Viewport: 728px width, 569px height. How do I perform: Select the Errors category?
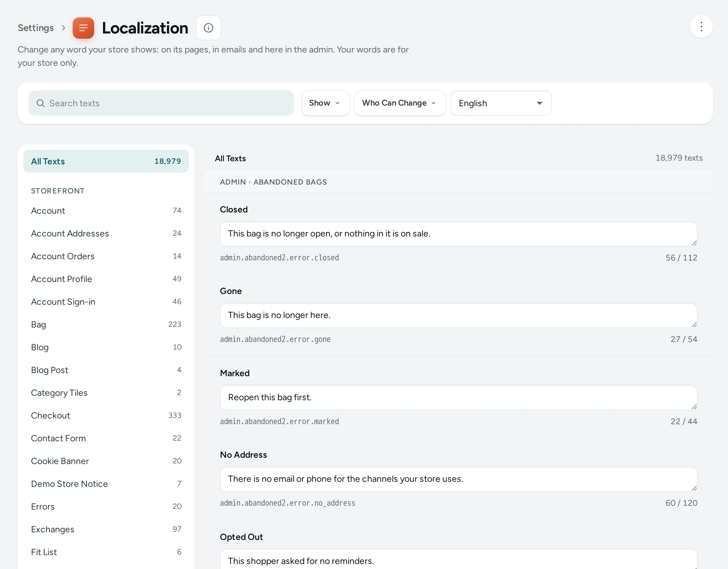click(106, 506)
